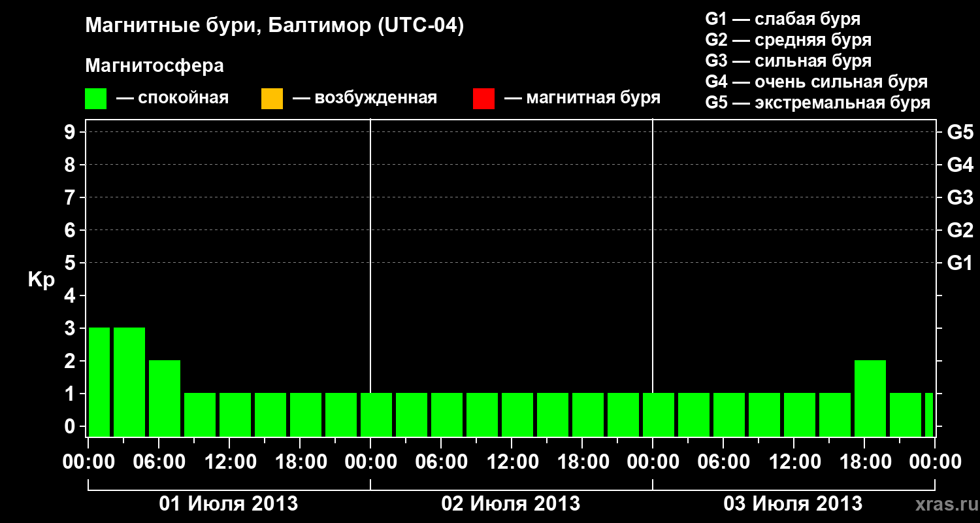
Task: Click the Kp axis value 7
Action: click(71, 197)
